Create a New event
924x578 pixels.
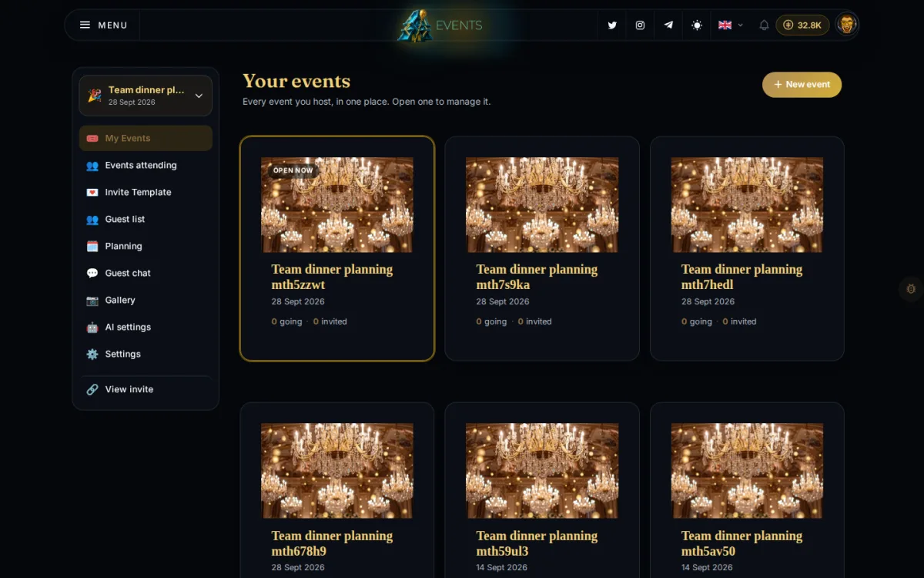click(802, 85)
